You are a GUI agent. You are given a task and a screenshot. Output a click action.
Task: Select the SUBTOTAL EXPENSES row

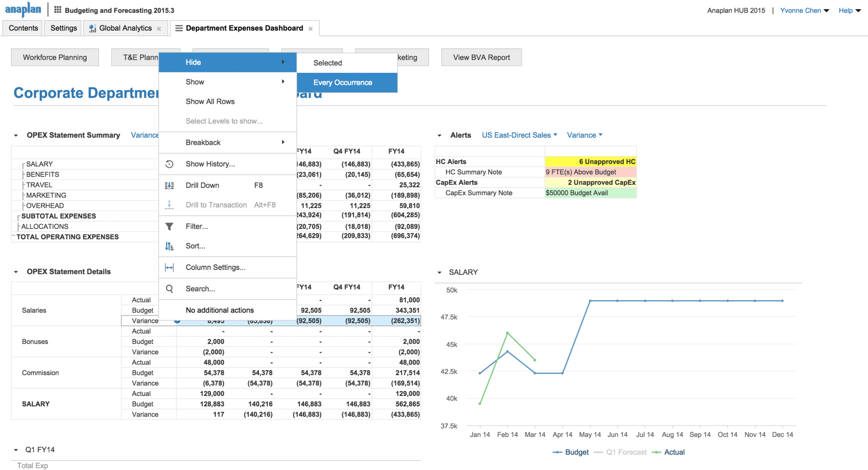pos(59,216)
